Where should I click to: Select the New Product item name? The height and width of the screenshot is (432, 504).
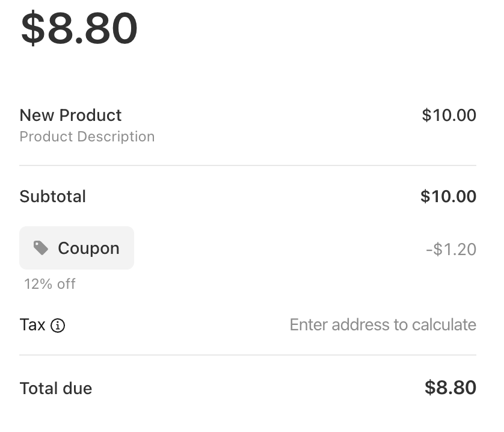click(70, 115)
